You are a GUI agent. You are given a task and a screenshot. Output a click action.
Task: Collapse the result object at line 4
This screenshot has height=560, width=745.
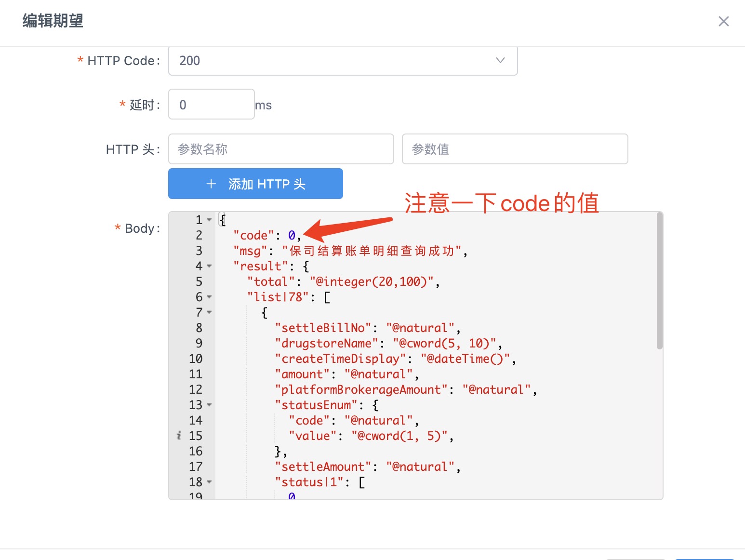209,266
